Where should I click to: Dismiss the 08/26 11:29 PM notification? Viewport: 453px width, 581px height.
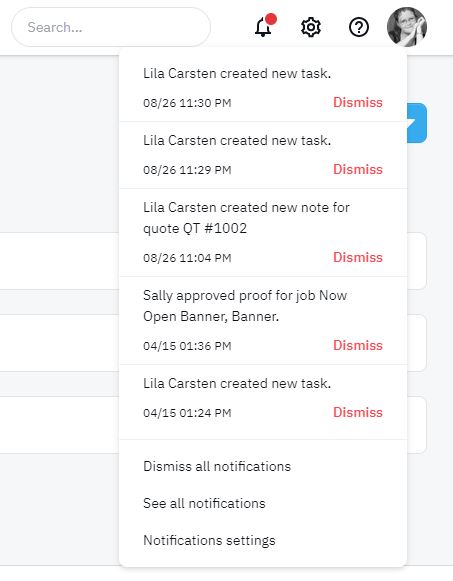click(357, 169)
